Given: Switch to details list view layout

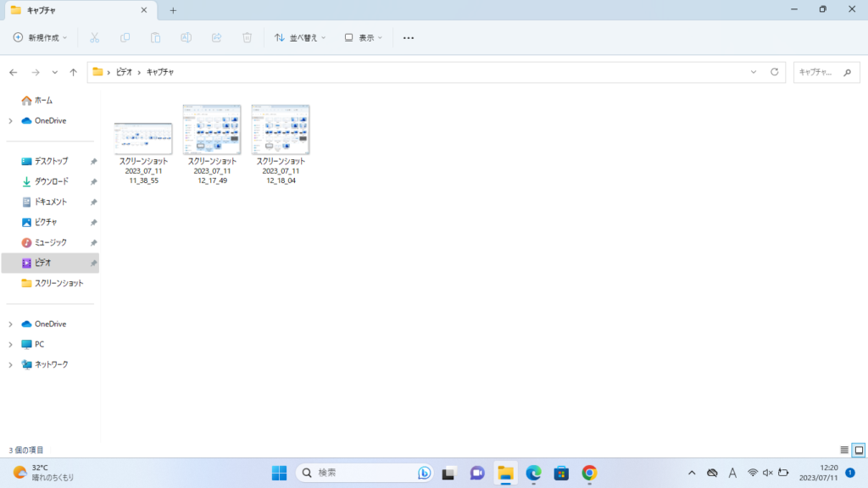Looking at the screenshot, I should pos(843,450).
